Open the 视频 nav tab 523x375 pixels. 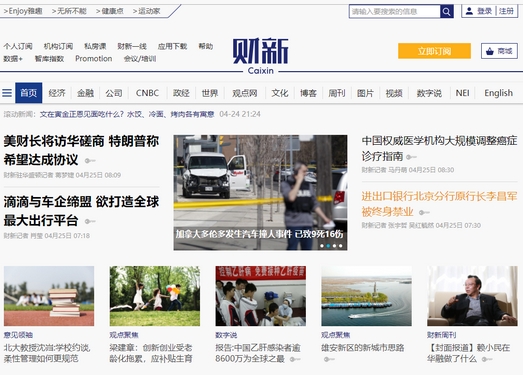pos(394,93)
